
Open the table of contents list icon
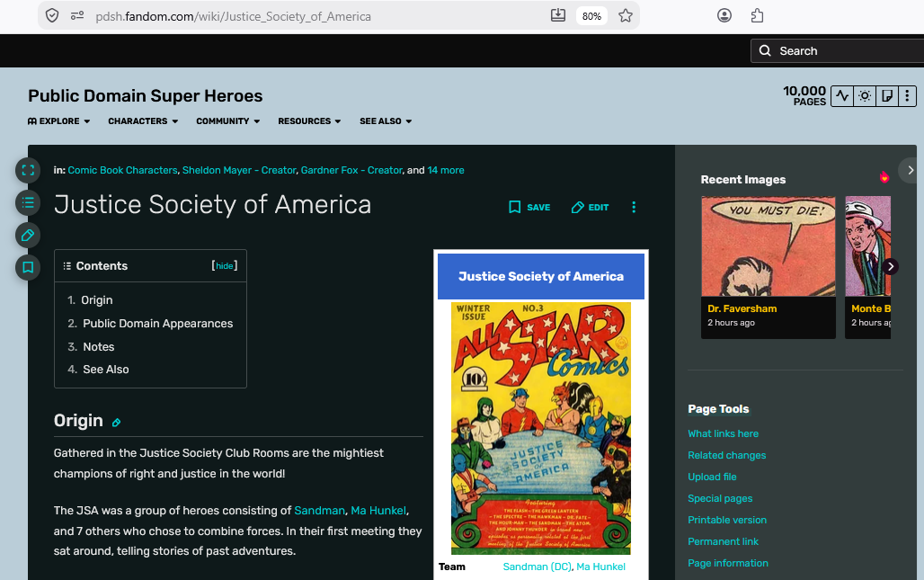28,202
